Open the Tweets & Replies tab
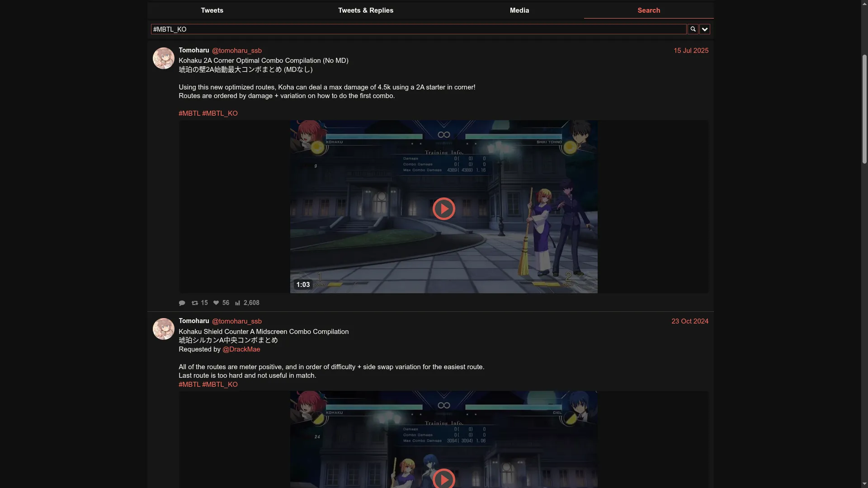The image size is (868, 488). [365, 10]
